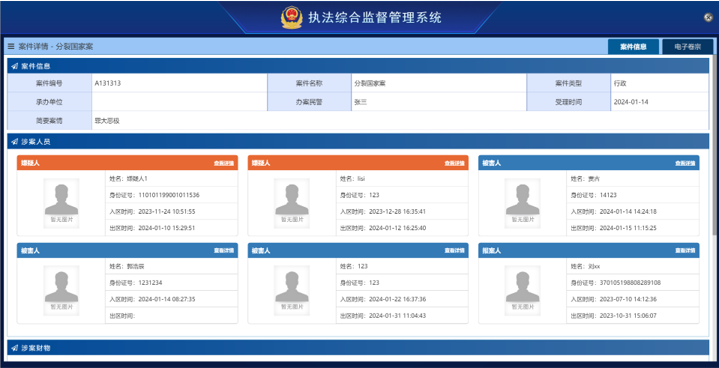The height and width of the screenshot is (368, 719).
Task: Click the officer name 张三
Action: [360, 102]
